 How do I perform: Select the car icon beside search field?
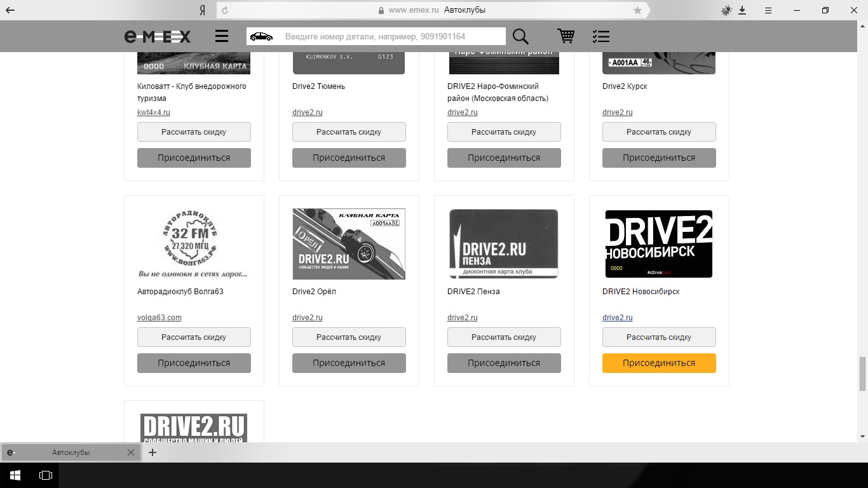[261, 36]
